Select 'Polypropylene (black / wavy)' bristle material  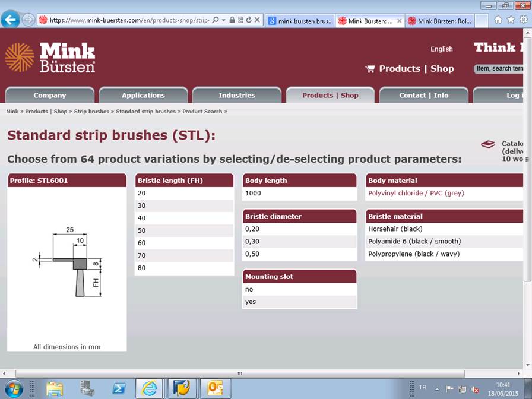445,254
